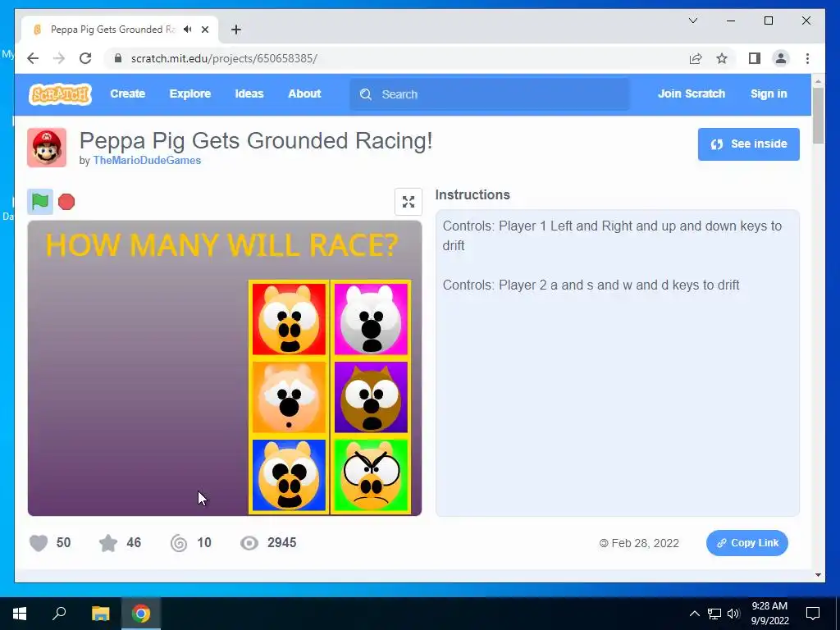
Task: Toggle Chrome side panel
Action: (755, 58)
